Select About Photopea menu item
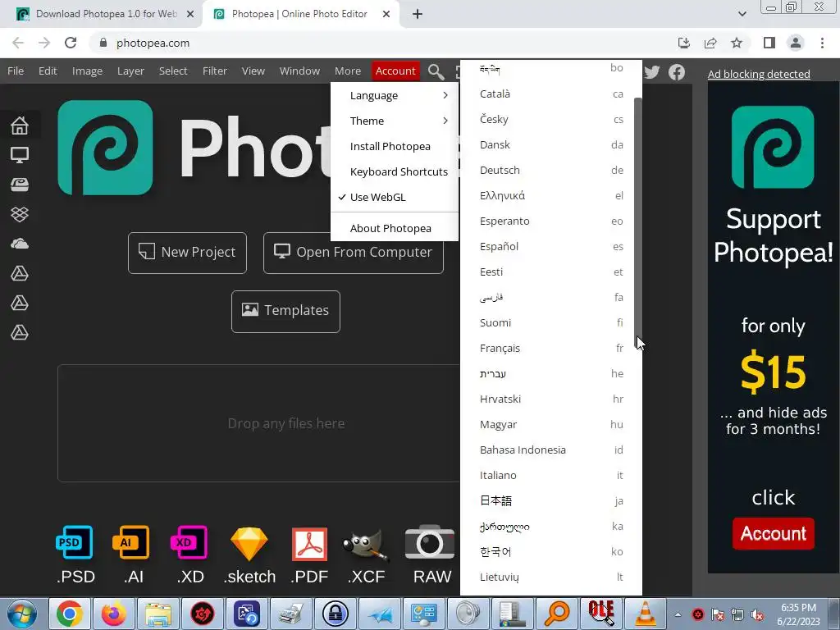840x630 pixels. 395,228
